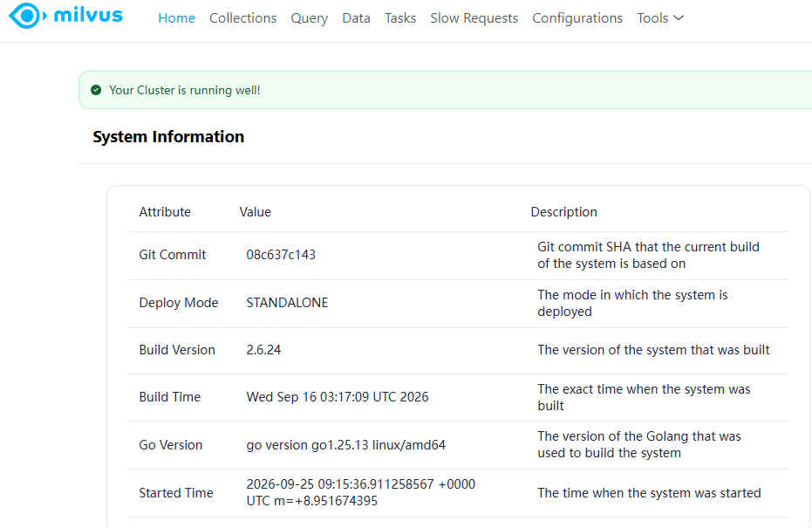Click the build version value 2.6.24
This screenshot has width=812, height=528.
pyautogui.click(x=263, y=350)
